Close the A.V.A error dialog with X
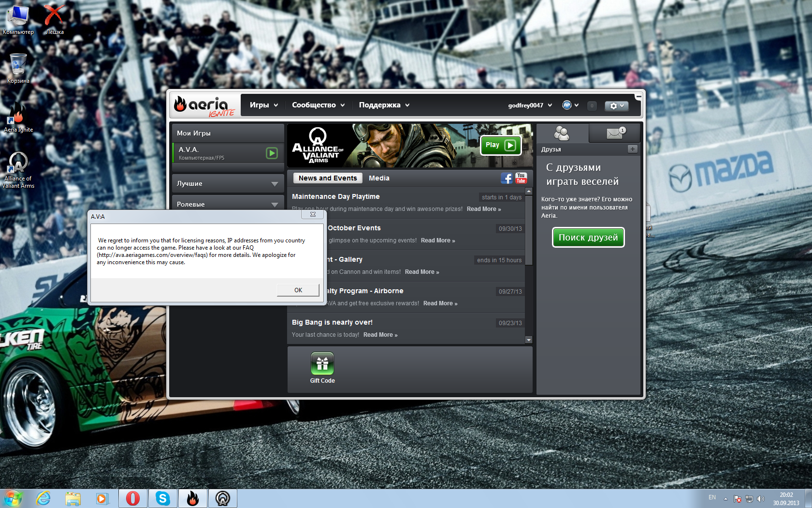The image size is (812, 508). (313, 214)
